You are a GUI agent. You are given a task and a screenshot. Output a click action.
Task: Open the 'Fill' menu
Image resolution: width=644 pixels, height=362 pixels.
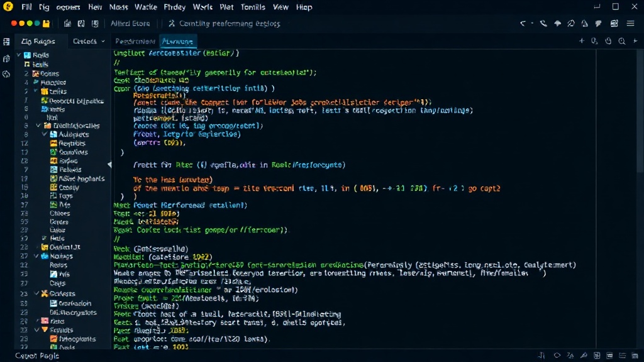[x=26, y=7]
